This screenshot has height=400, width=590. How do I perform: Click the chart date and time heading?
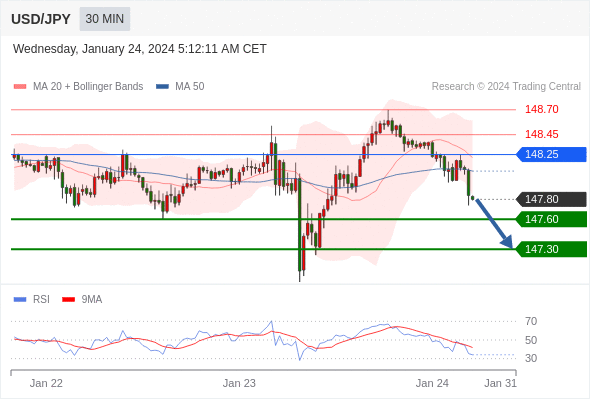click(140, 49)
